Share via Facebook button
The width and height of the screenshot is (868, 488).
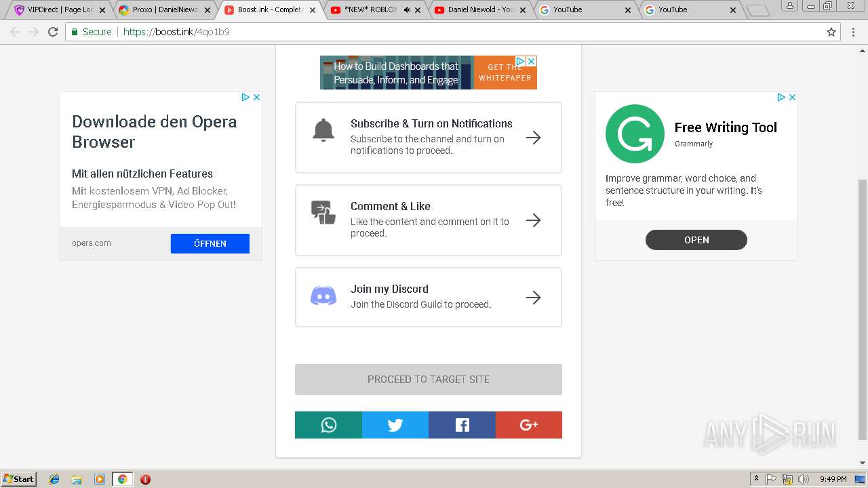(462, 425)
